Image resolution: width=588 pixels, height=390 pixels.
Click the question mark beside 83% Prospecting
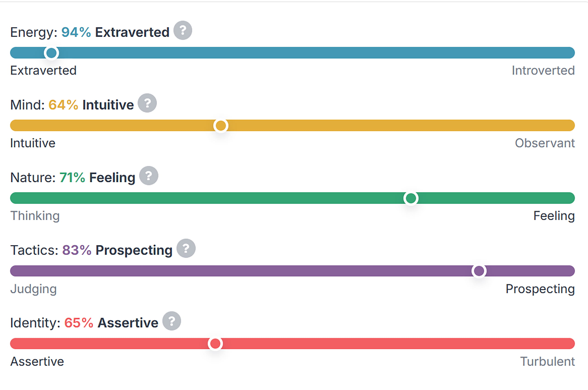[186, 248]
